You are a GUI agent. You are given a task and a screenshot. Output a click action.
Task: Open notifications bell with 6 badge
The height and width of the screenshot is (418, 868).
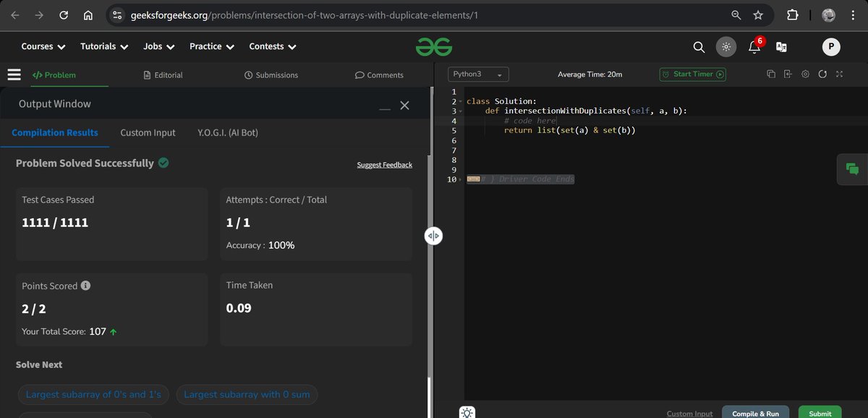[754, 46]
